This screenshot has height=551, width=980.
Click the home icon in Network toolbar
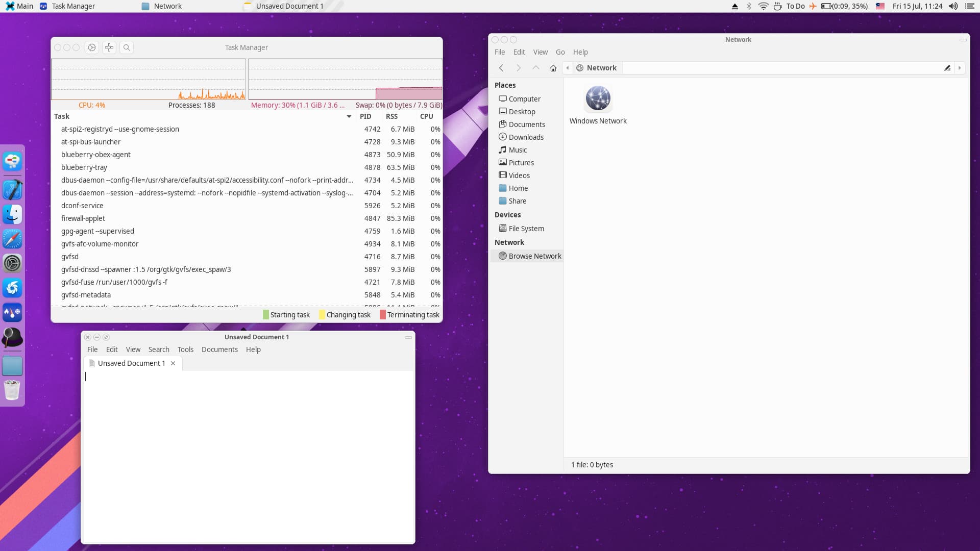point(553,68)
